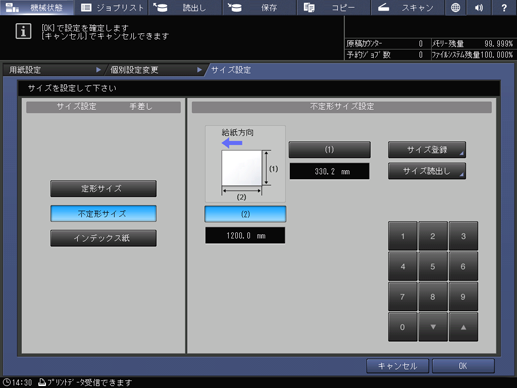
Task: Tap keypad digit 3
Action: [463, 236]
